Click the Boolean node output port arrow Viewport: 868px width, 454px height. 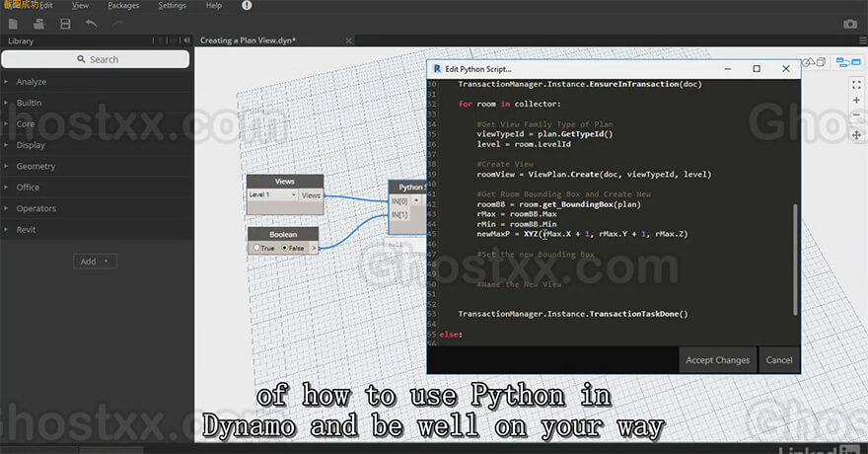tap(314, 248)
